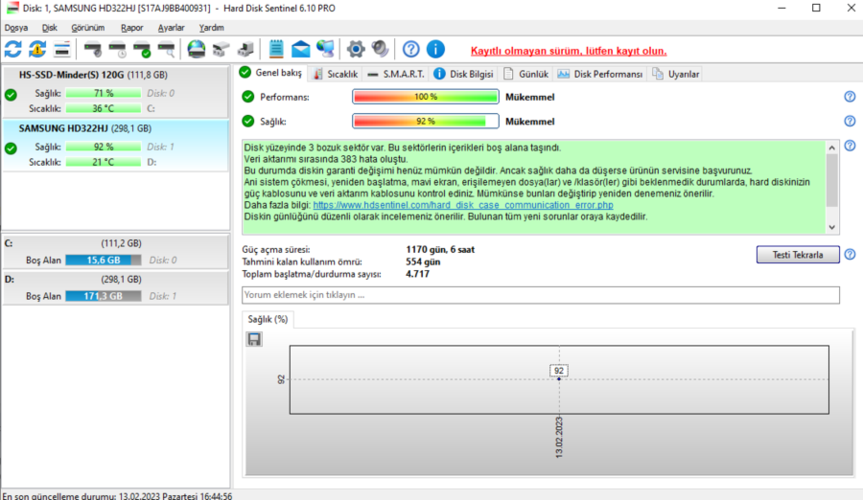Screen dimensions: 863x500
Task: Click help icon beside the green description box
Action: pyautogui.click(x=850, y=145)
